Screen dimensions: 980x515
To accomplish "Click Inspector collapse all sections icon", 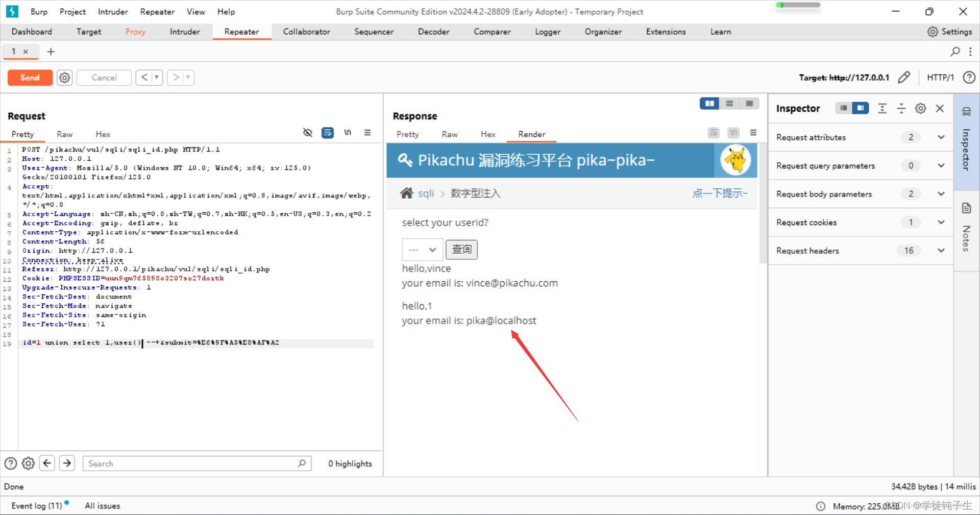I will click(x=901, y=108).
